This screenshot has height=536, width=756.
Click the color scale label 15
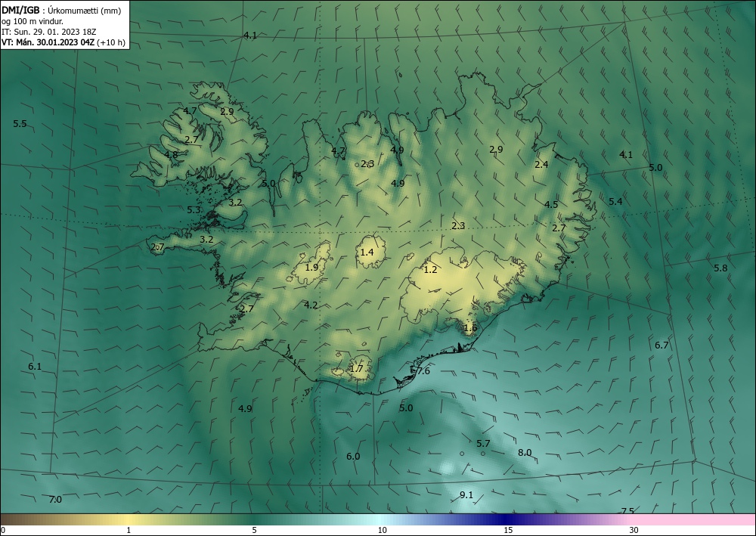click(x=508, y=531)
